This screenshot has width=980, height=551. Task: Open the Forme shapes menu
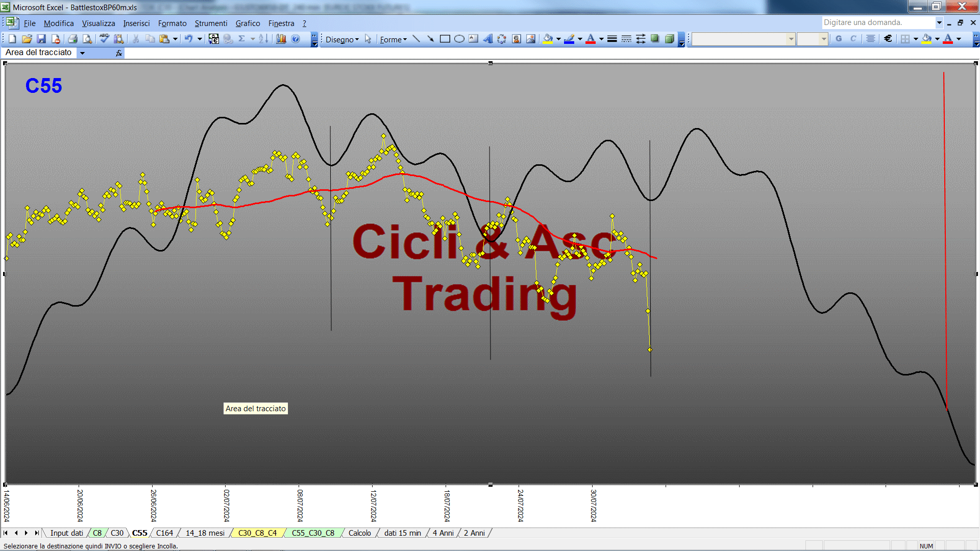[x=393, y=39]
